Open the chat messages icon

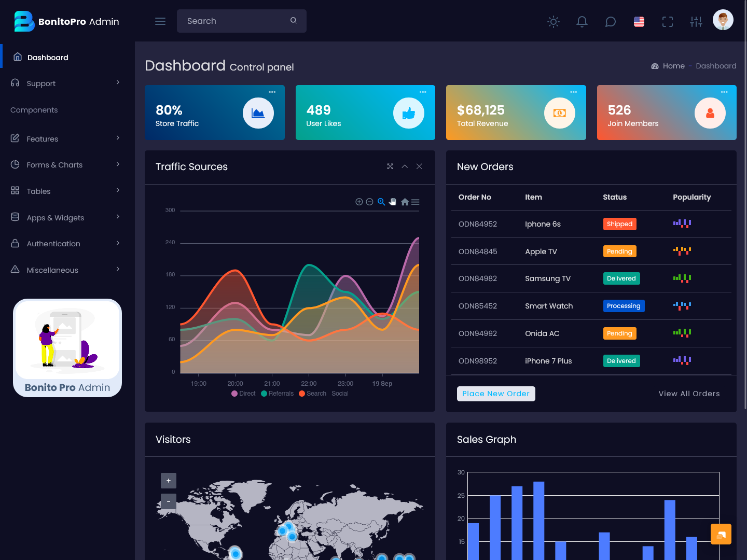(x=610, y=22)
